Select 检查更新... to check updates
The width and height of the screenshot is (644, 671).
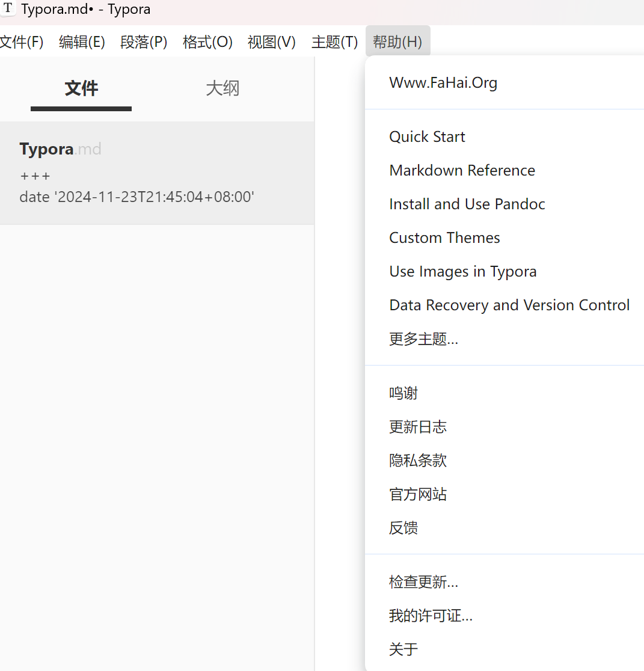click(x=423, y=582)
